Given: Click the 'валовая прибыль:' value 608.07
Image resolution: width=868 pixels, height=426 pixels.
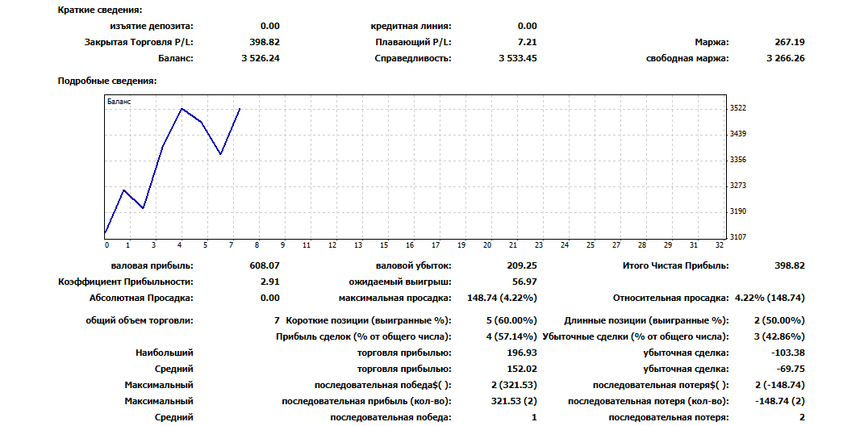Looking at the screenshot, I should click(x=265, y=266).
